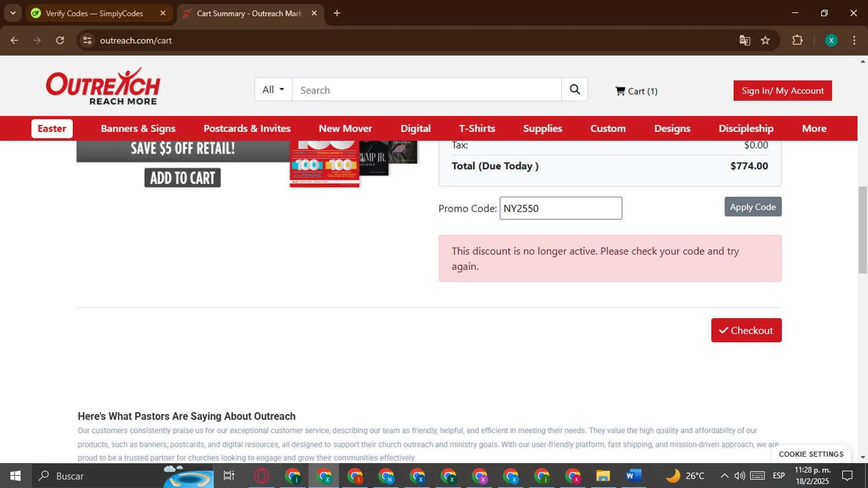Viewport: 868px width, 488px height.
Task: Open the More menu
Action: click(x=814, y=129)
